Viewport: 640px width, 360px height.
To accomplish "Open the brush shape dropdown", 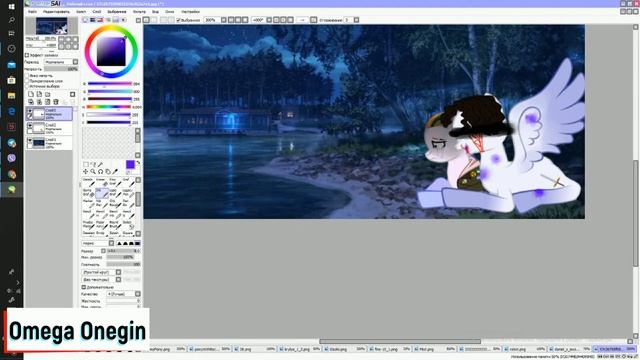I will click(x=102, y=272).
